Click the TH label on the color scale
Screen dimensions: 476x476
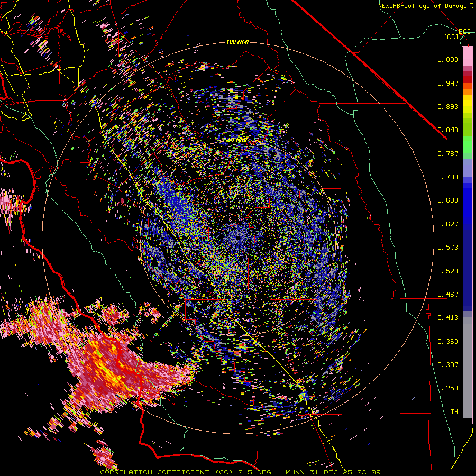454,412
